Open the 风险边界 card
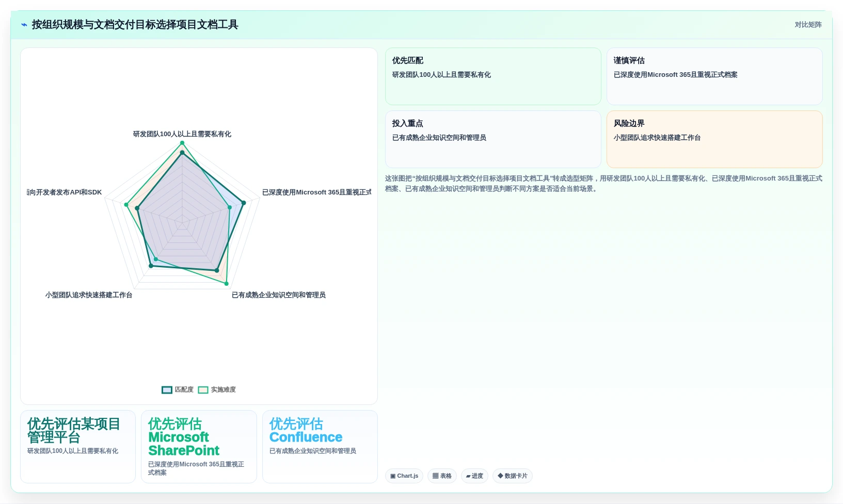The width and height of the screenshot is (843, 504). [714, 139]
